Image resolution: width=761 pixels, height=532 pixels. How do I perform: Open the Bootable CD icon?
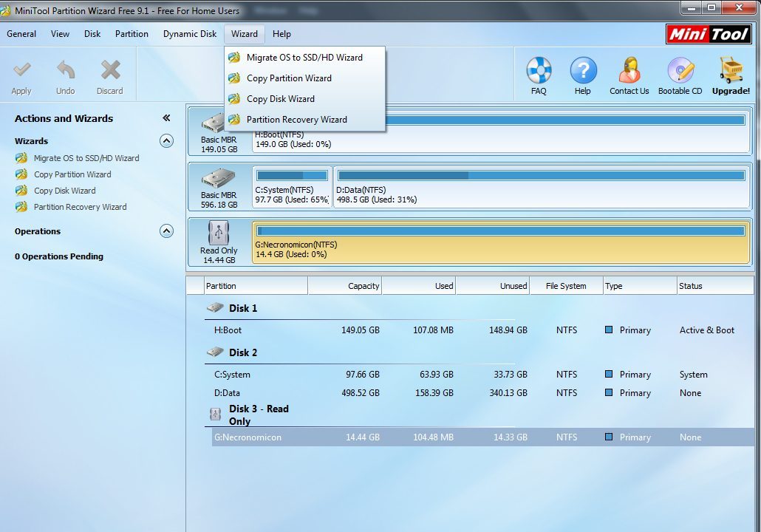click(680, 70)
